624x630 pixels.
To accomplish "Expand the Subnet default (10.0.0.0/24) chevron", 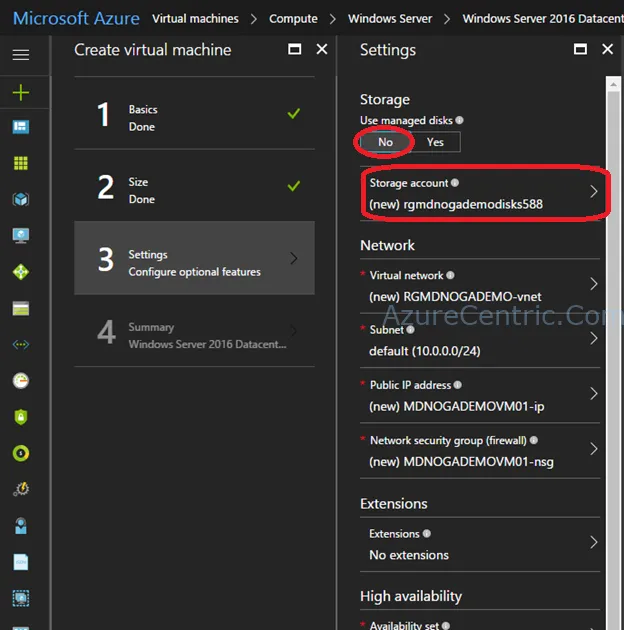I will 594,338.
